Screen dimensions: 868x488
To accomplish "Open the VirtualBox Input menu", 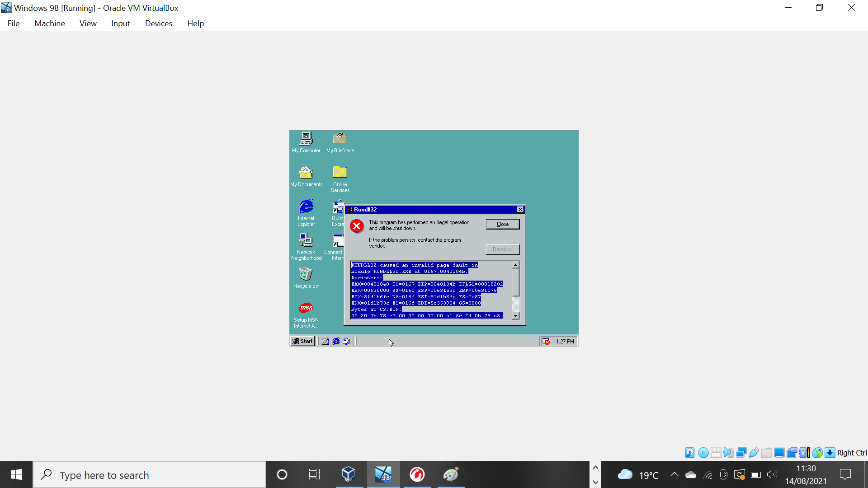I will pos(120,23).
